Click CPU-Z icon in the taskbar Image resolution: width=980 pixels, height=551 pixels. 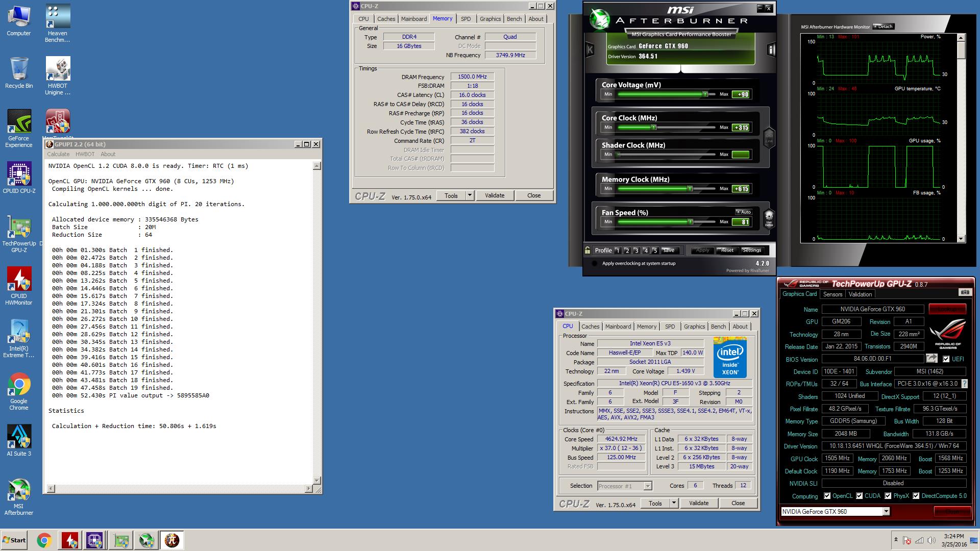(95, 540)
